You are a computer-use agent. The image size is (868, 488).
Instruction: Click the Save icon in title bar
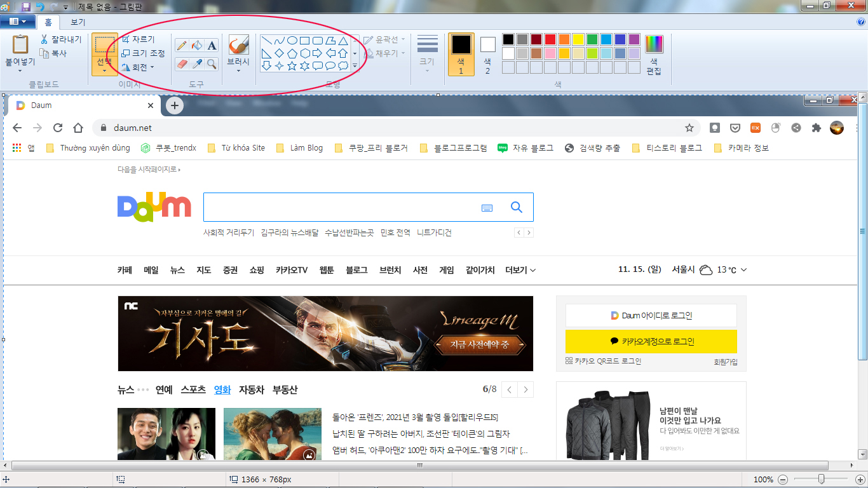tap(26, 7)
